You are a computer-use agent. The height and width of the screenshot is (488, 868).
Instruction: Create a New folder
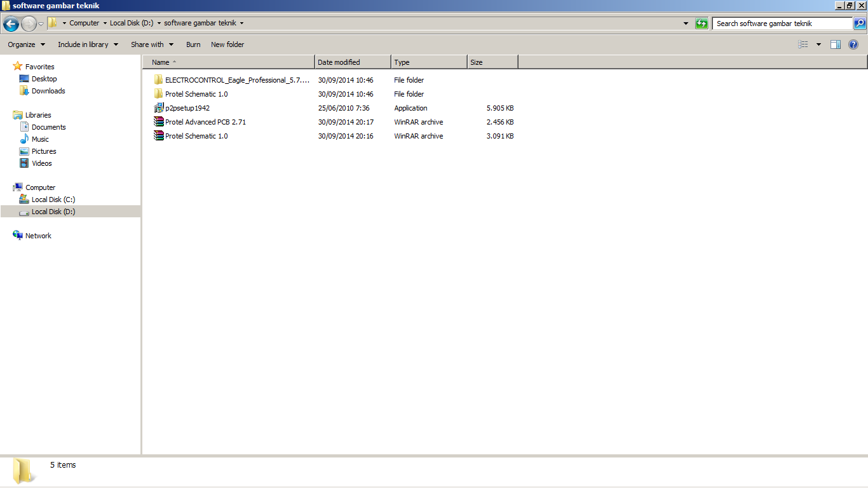pyautogui.click(x=227, y=44)
